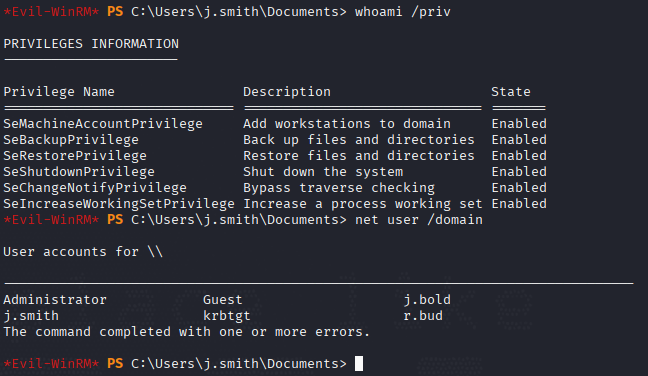Select 'SeIncreaseWorkingSetPrivilege' text
The height and width of the screenshot is (376, 648).
(x=119, y=204)
